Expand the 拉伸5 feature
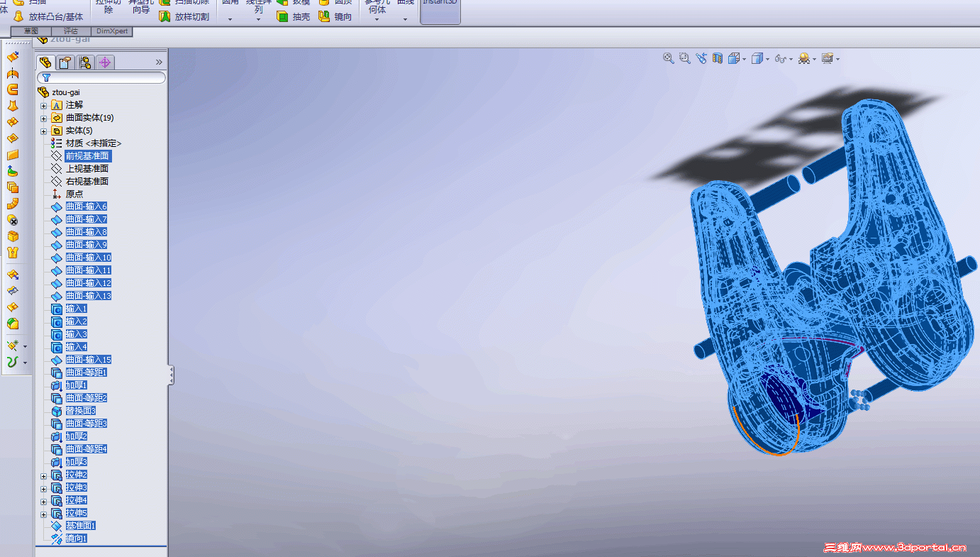 (x=43, y=513)
